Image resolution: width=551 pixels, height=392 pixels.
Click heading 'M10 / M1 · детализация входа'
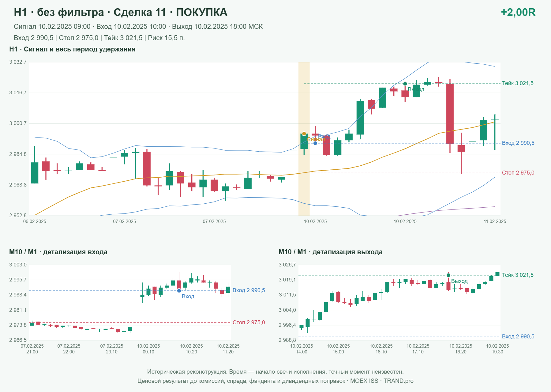point(58,252)
